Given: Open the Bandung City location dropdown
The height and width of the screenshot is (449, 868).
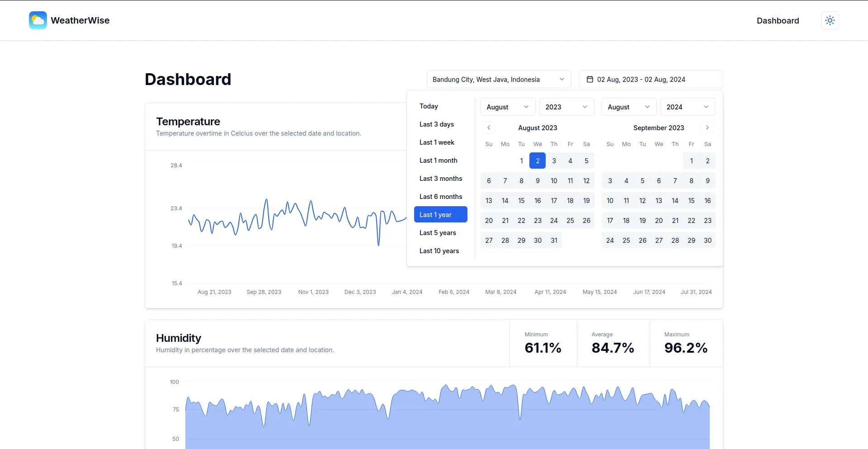Looking at the screenshot, I should (x=499, y=80).
